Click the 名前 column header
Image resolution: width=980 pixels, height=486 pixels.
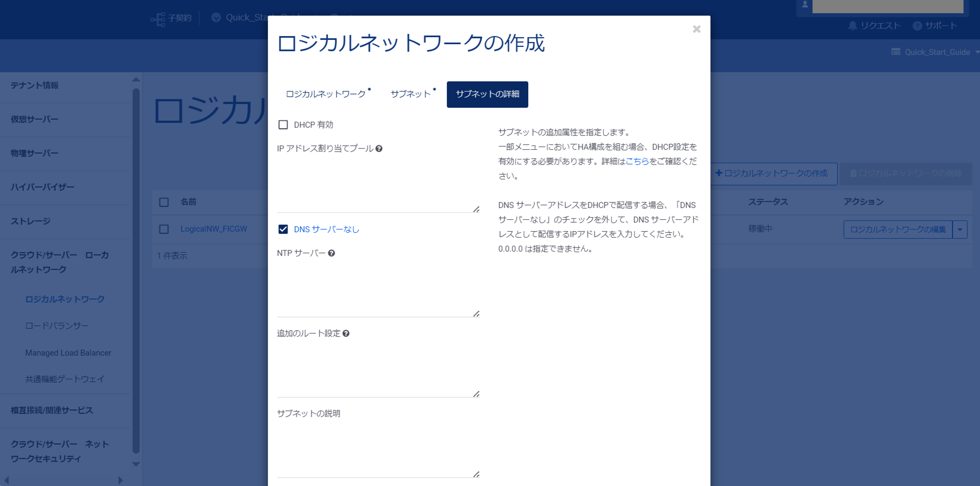[188, 202]
